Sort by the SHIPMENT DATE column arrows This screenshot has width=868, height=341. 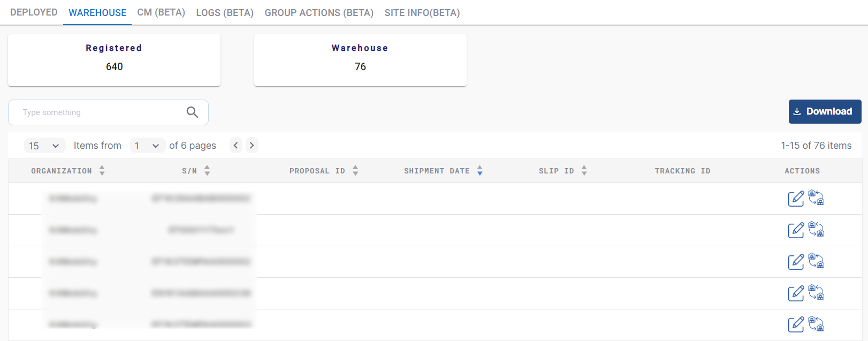click(x=480, y=171)
